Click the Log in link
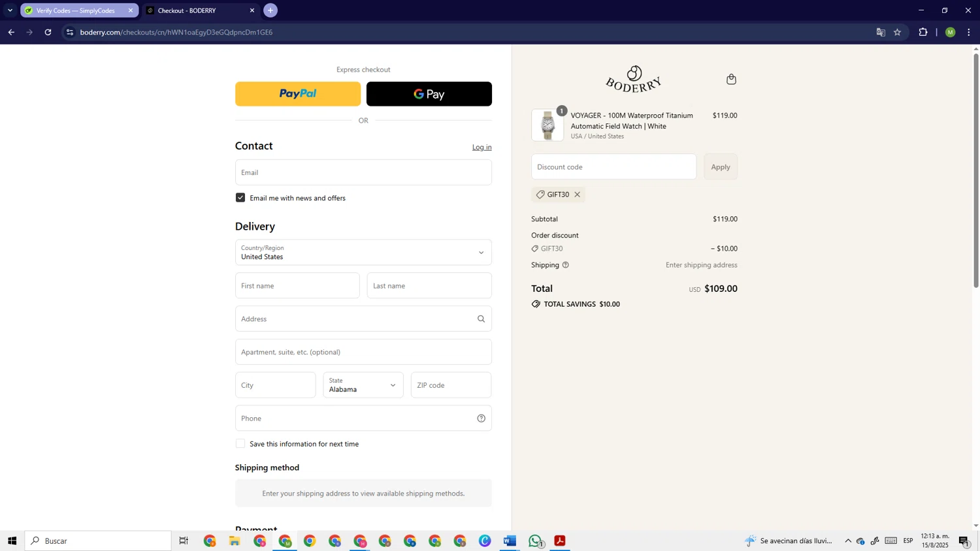 pyautogui.click(x=482, y=147)
